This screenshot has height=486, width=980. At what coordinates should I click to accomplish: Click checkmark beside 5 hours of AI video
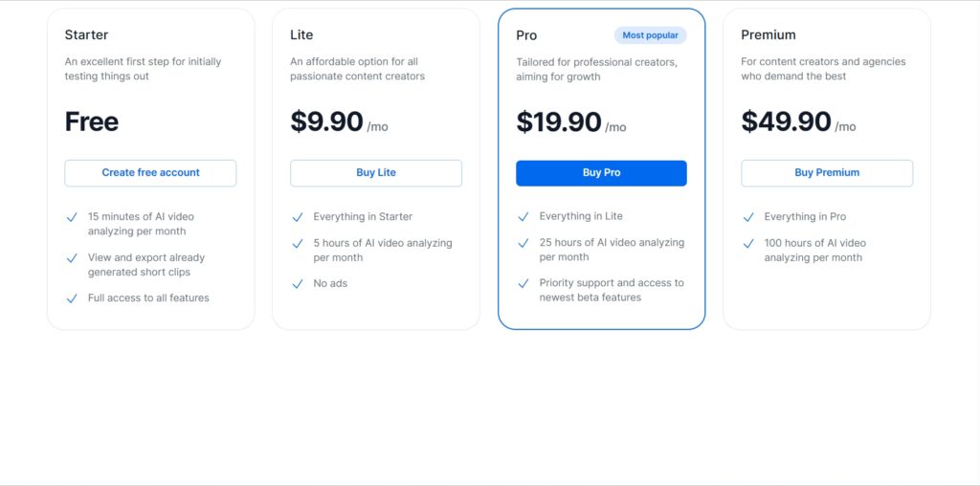point(298,244)
